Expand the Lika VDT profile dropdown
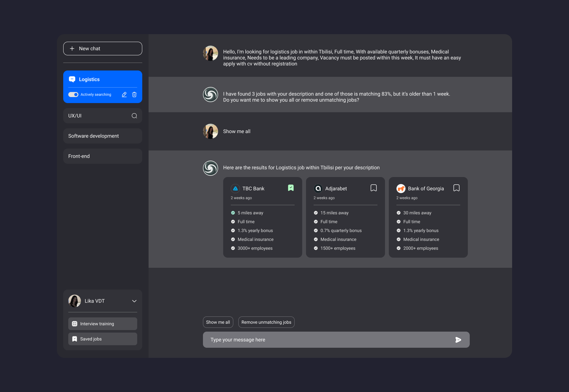Viewport: 569px width, 392px height. click(x=134, y=301)
